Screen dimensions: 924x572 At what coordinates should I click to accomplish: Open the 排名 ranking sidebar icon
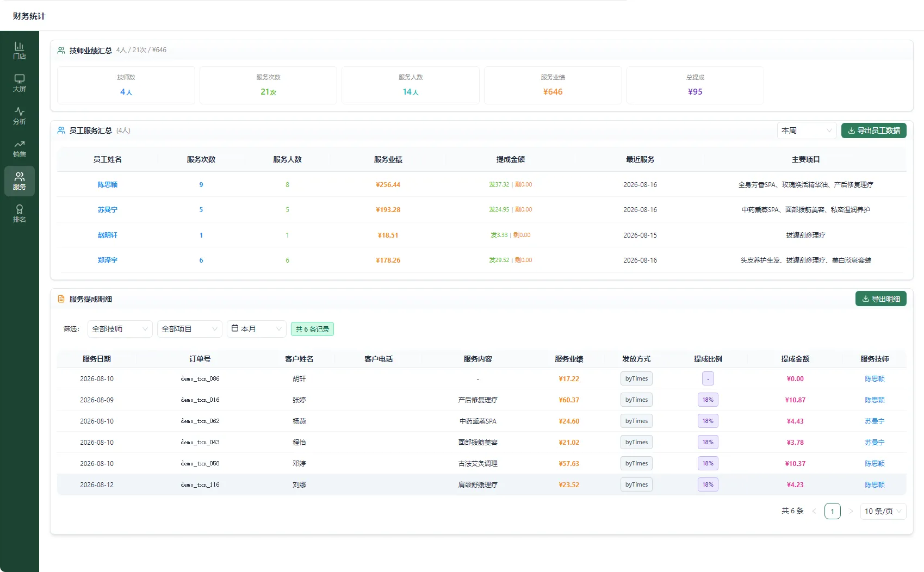(20, 214)
